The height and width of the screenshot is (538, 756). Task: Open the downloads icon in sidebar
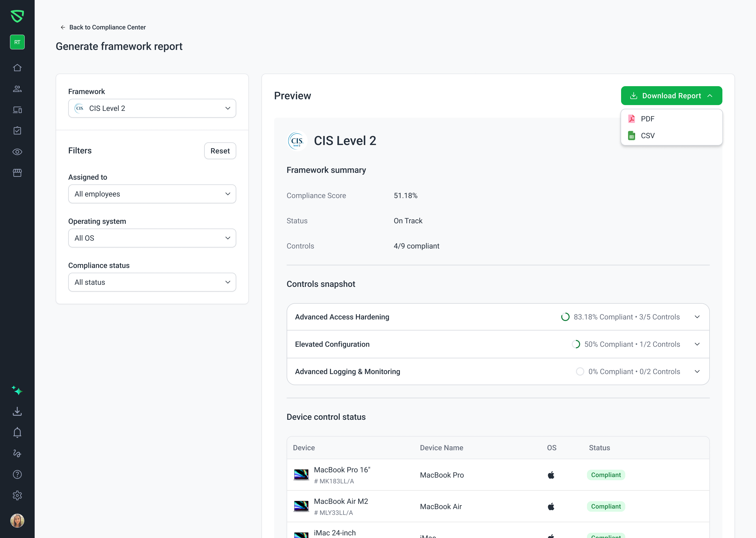17,411
